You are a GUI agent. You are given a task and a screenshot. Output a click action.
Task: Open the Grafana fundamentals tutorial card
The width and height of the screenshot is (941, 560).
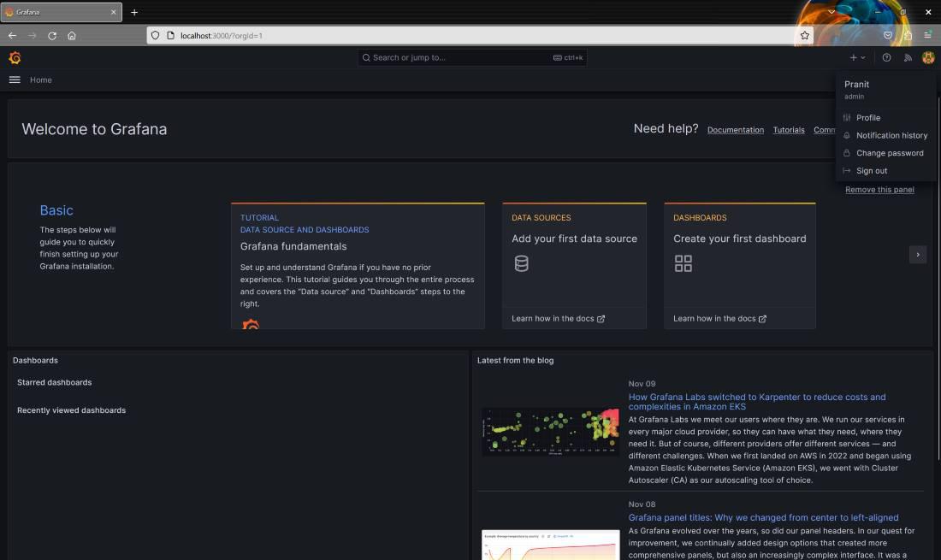[x=358, y=266]
